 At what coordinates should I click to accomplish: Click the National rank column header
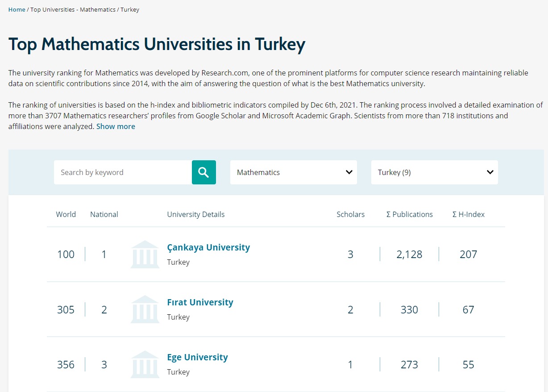104,214
